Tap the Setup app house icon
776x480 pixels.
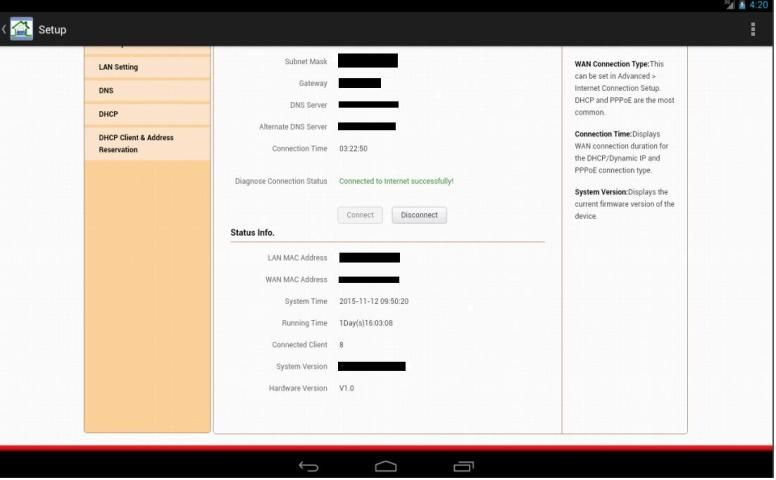[21, 29]
